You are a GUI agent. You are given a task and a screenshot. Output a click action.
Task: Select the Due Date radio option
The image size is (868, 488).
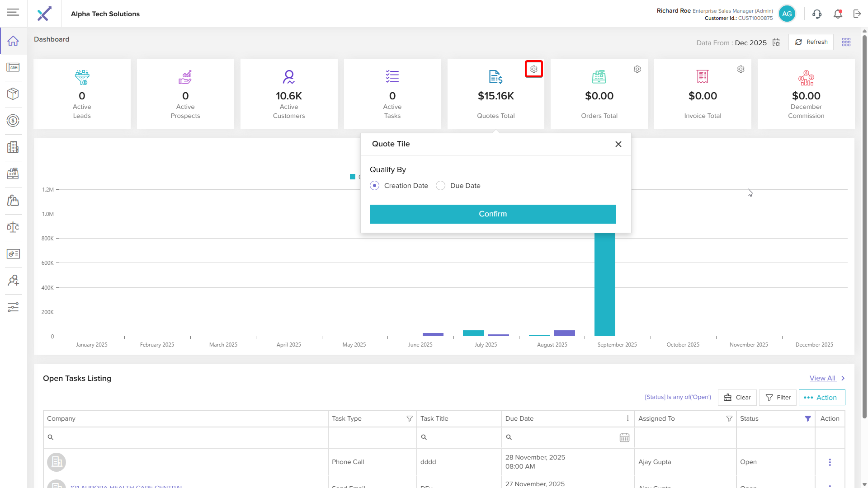pyautogui.click(x=441, y=186)
